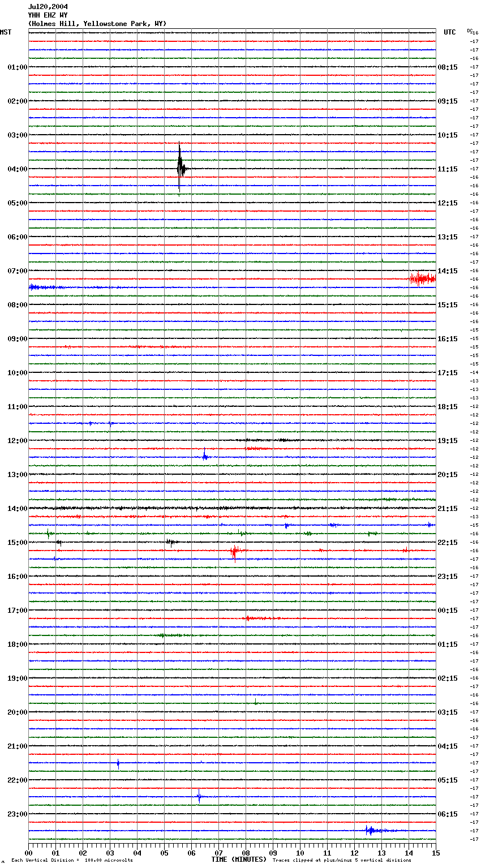Click minute tick 07 on bottom axis
The height and width of the screenshot is (868, 481).
pyautogui.click(x=218, y=853)
